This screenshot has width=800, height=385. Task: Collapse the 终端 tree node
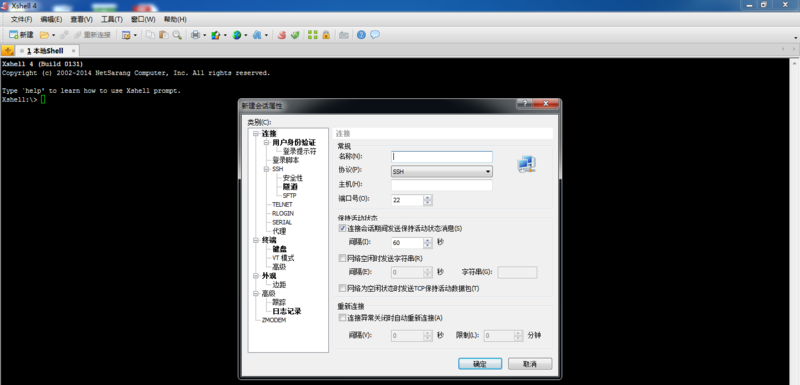[256, 240]
